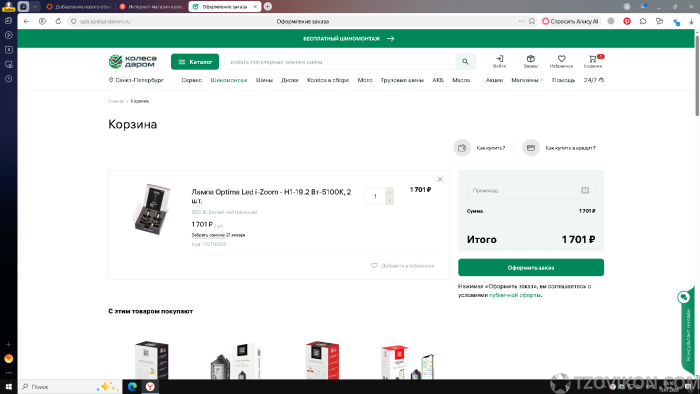Open the Грузовые шины menu item

coord(402,80)
